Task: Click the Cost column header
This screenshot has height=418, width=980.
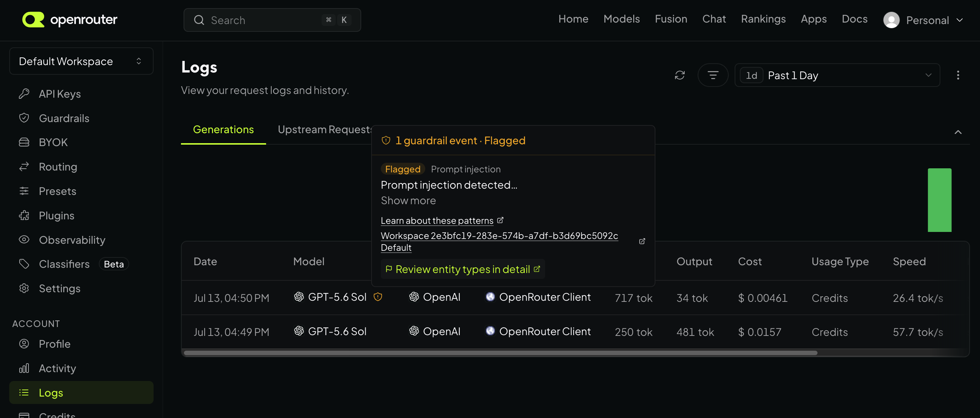Action: pyautogui.click(x=749, y=262)
